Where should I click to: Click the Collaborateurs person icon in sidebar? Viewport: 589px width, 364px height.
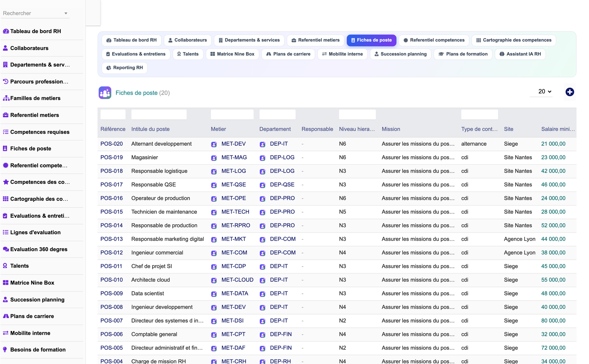tap(5, 48)
